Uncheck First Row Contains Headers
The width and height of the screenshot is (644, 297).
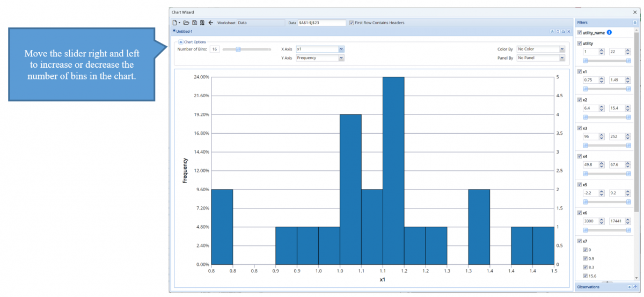(351, 23)
